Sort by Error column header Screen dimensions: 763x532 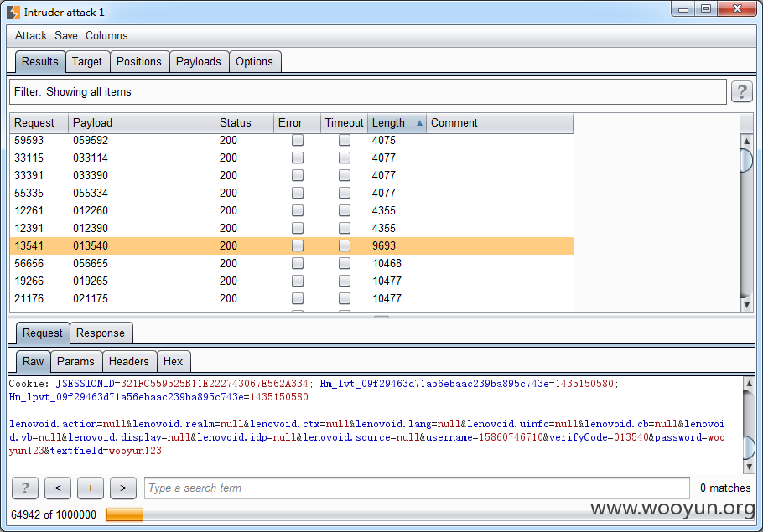(297, 123)
